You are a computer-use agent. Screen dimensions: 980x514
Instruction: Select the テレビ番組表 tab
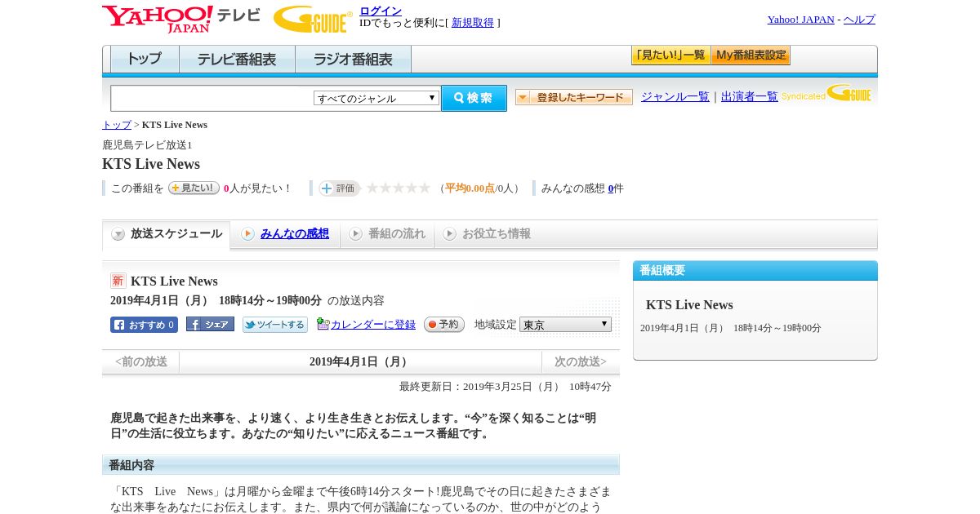click(x=237, y=60)
